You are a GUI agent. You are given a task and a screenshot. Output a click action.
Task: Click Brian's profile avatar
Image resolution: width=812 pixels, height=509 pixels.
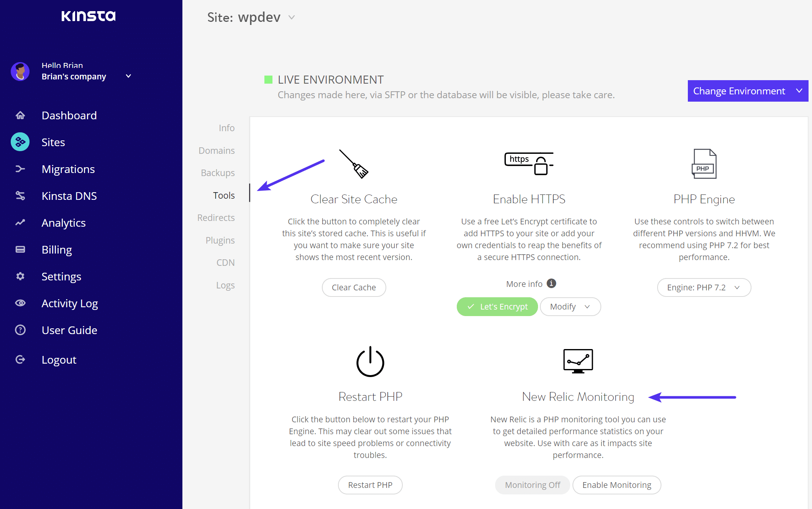pos(20,71)
